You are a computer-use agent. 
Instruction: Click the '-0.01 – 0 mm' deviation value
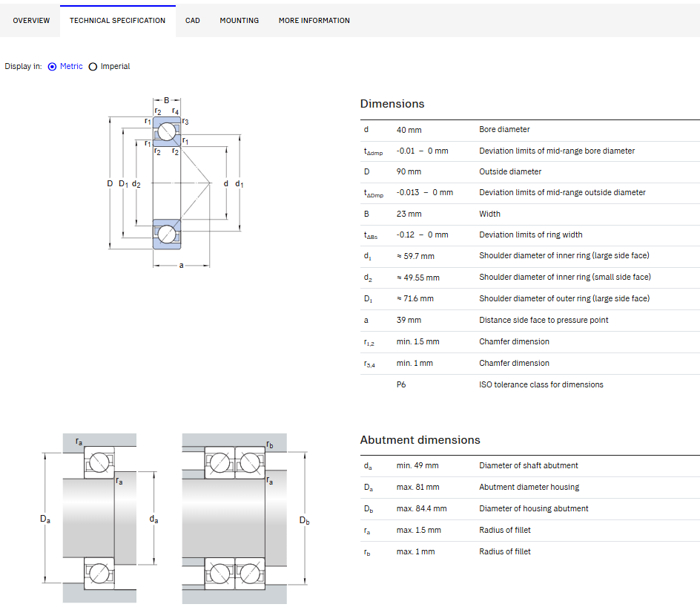tap(423, 151)
